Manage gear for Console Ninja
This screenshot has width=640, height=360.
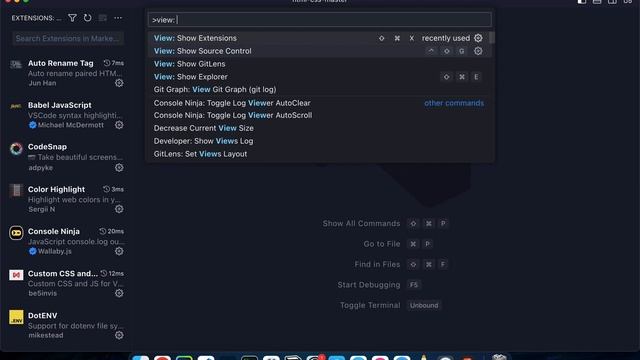(119, 251)
